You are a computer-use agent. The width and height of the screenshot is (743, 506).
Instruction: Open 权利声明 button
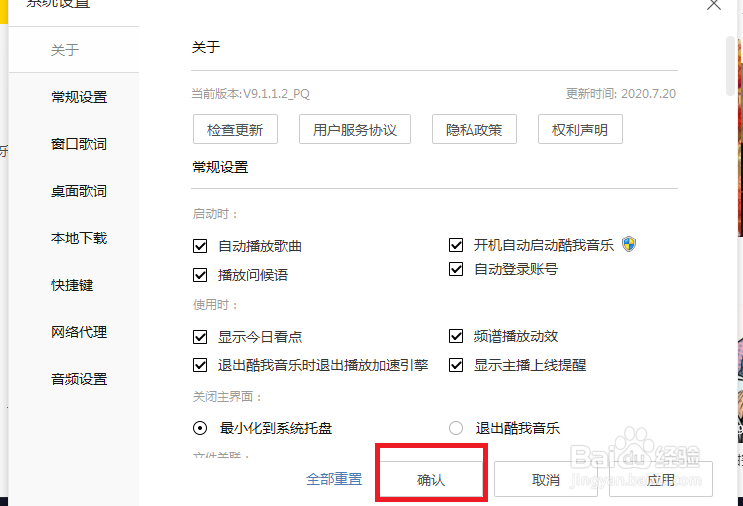(x=580, y=129)
